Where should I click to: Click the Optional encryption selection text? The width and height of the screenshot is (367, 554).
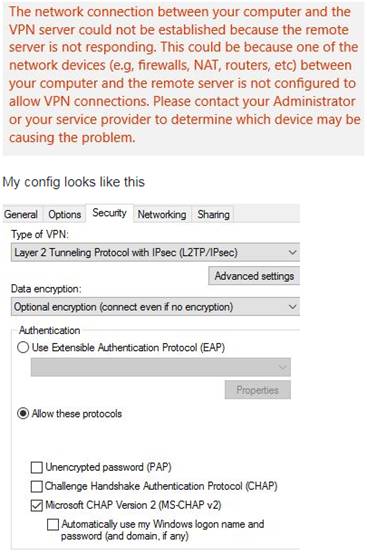[x=123, y=307]
